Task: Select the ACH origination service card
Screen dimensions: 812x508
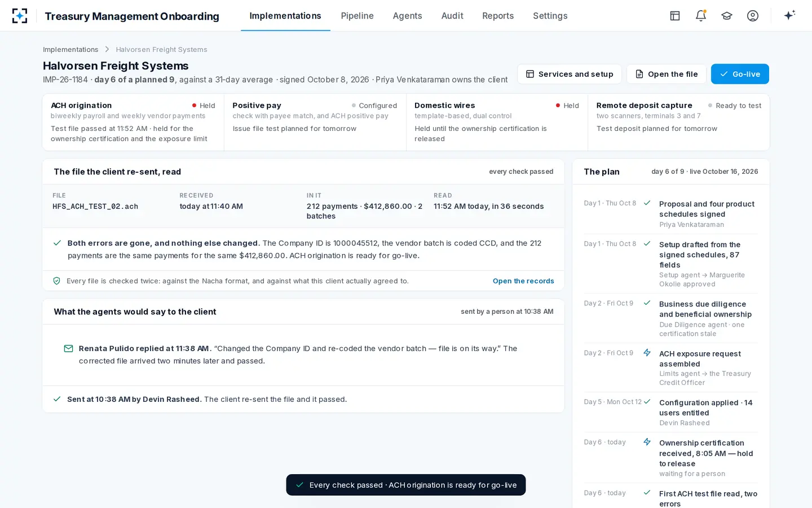Action: pyautogui.click(x=133, y=122)
